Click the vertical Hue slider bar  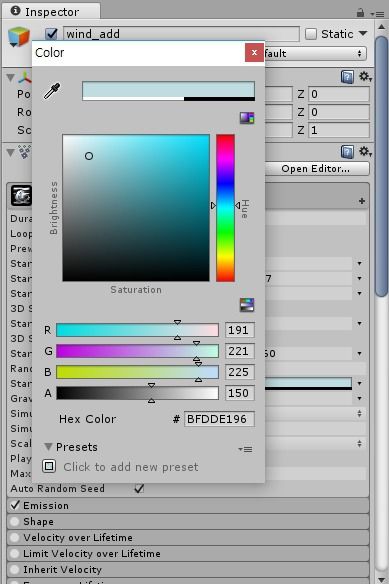point(225,208)
